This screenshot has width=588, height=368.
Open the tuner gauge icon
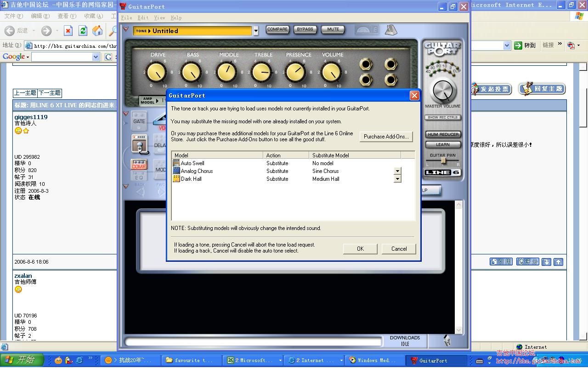pyautogui.click(x=367, y=30)
